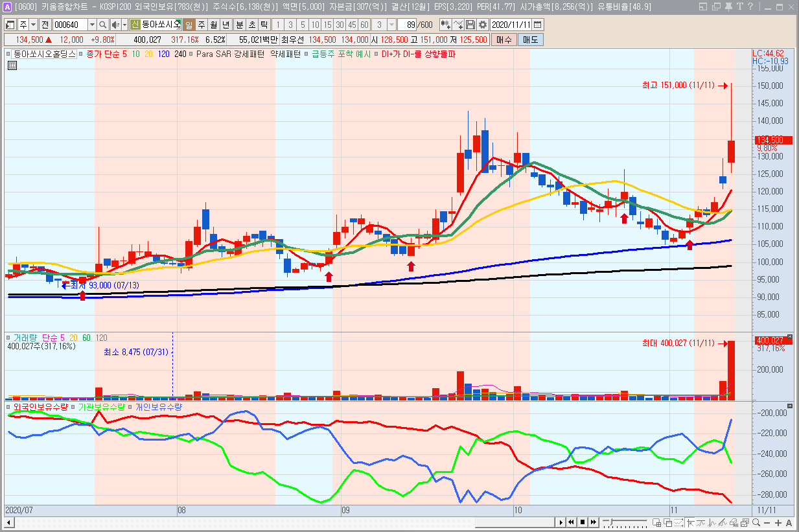
Task: Click the chart-with-table icon in bottom toolbar
Action: [x=657, y=523]
